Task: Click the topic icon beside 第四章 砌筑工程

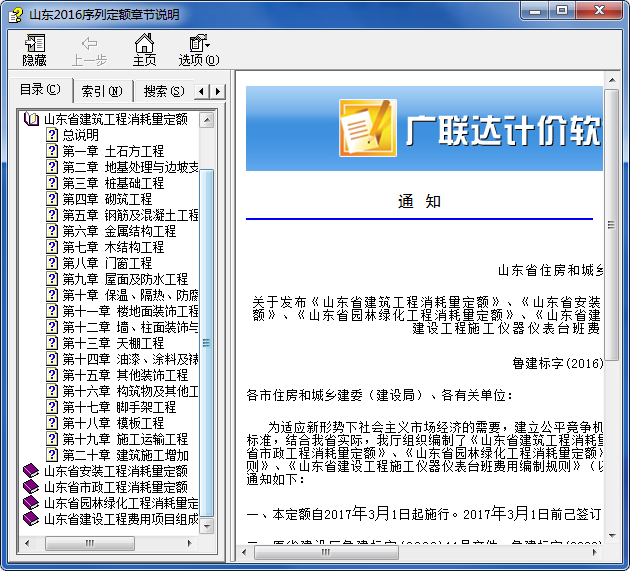Action: [x=52, y=199]
